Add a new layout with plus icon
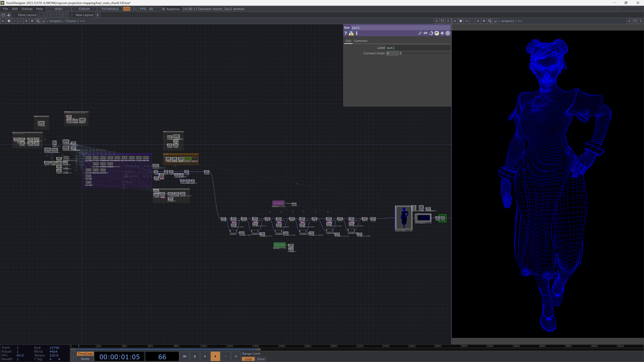 point(98,15)
